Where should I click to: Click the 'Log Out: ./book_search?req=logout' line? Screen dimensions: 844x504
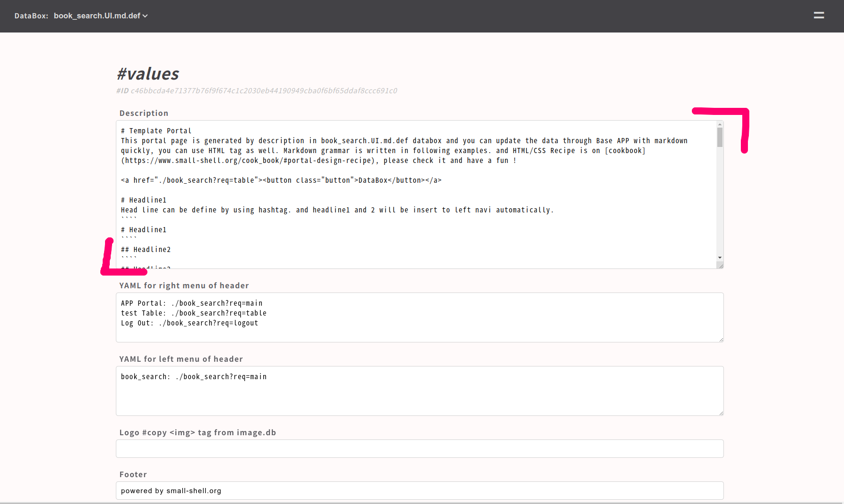point(189,323)
